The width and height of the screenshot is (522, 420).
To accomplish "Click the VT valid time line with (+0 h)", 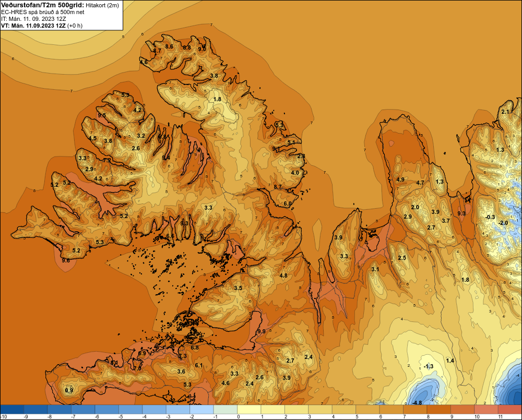I will pos(42,26).
